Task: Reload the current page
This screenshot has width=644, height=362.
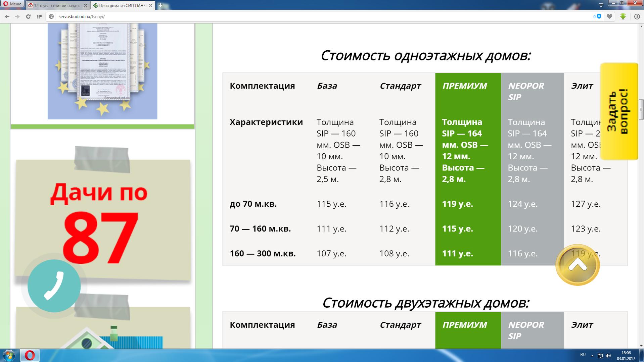Action: [28, 16]
